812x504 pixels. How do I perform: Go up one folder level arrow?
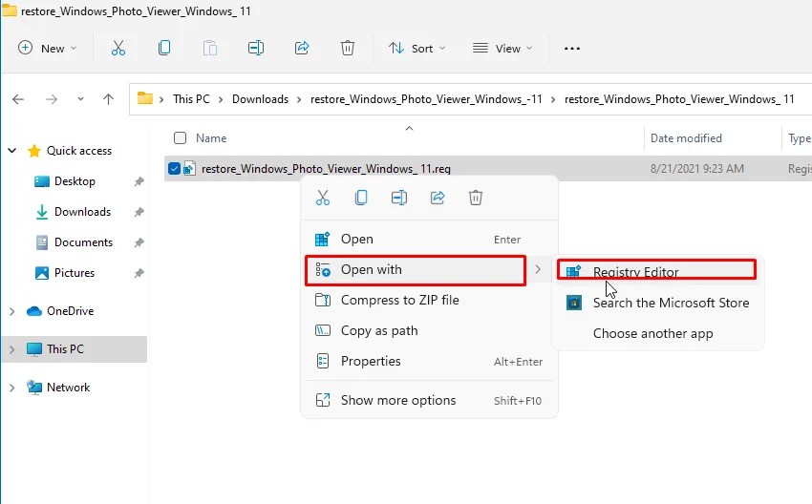point(108,99)
